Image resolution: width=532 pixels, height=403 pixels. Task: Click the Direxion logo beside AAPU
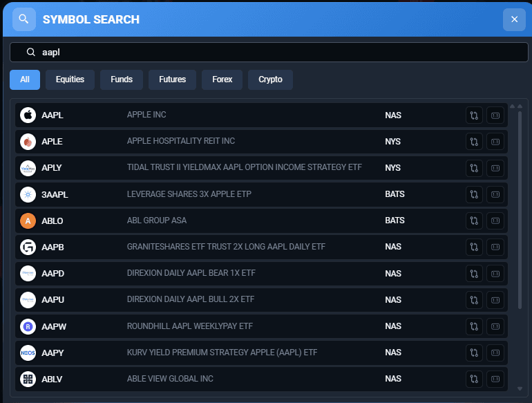28,300
